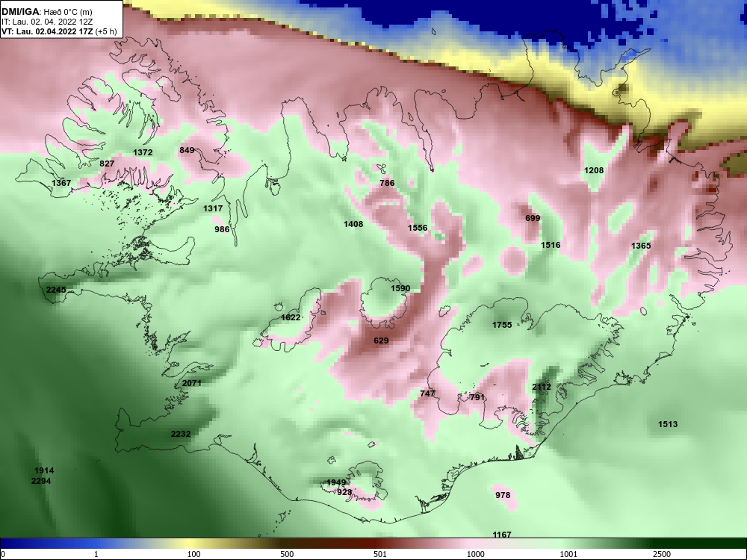
Task: Select the 1167 value above the colorbar
Action: pyautogui.click(x=502, y=535)
